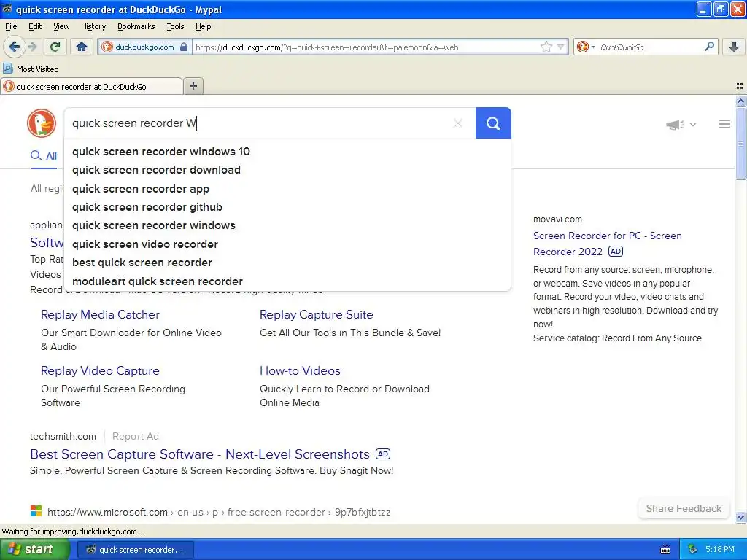Screen dimensions: 747x560
Task: Open the Most Visited bookmarks folder
Action: 31,69
